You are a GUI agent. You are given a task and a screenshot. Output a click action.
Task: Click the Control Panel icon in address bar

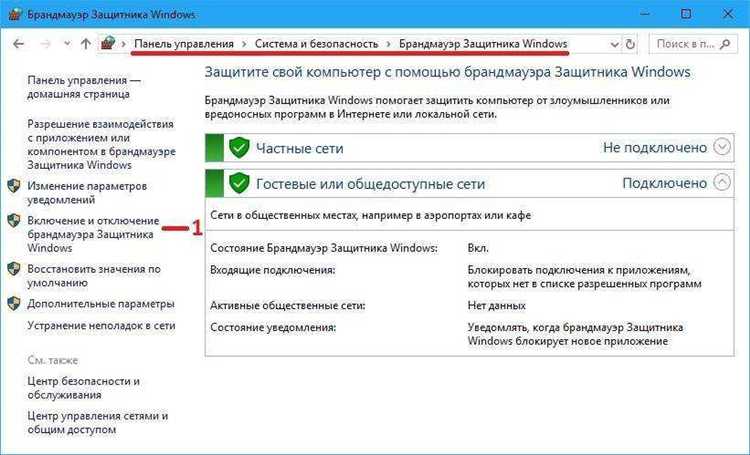[108, 44]
